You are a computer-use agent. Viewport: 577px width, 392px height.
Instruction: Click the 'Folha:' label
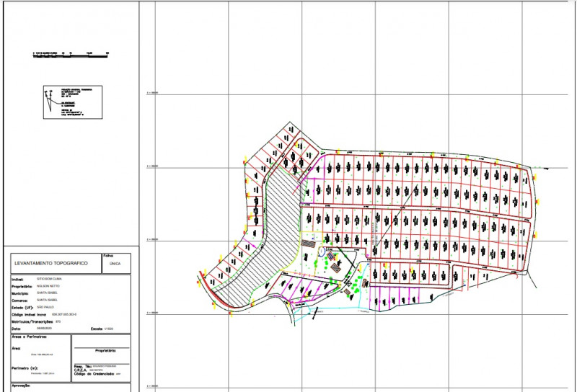click(x=109, y=256)
